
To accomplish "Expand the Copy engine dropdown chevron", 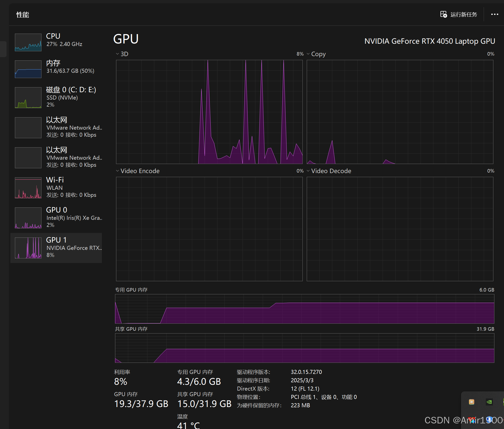I will 308,54.
